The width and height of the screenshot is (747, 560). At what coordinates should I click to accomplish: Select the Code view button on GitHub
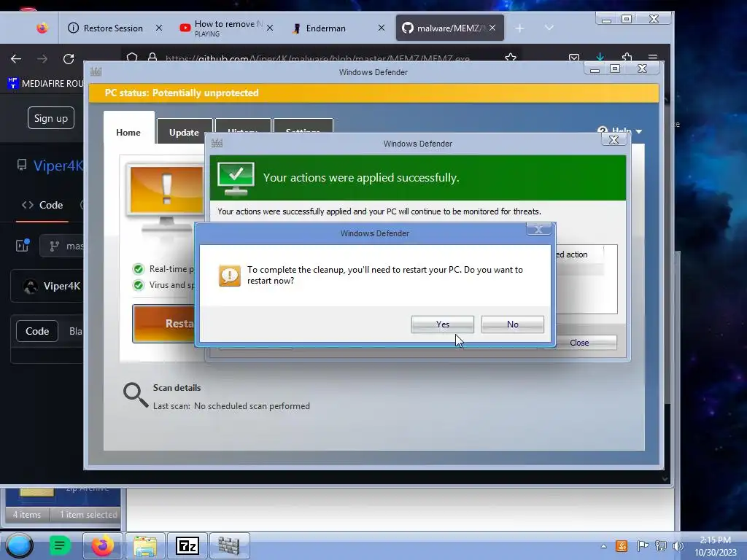[37, 331]
